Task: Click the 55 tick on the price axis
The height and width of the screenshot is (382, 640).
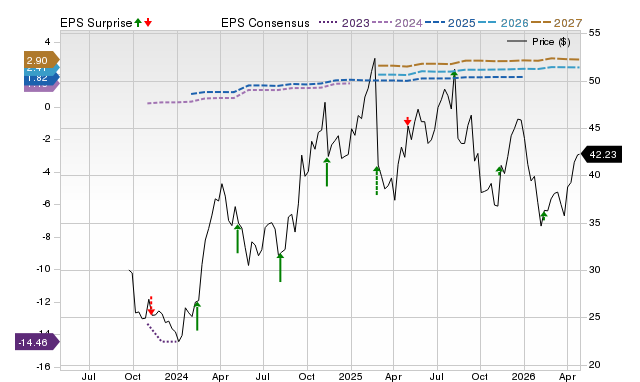Action: pos(595,33)
